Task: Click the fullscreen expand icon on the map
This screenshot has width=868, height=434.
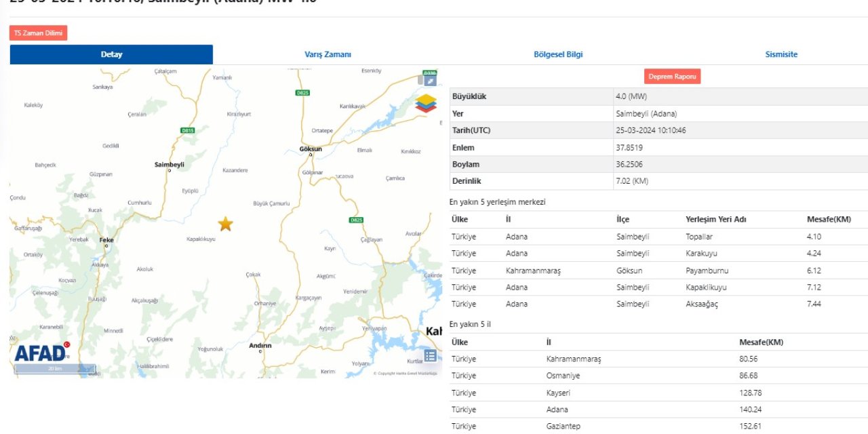Action: 430,81
